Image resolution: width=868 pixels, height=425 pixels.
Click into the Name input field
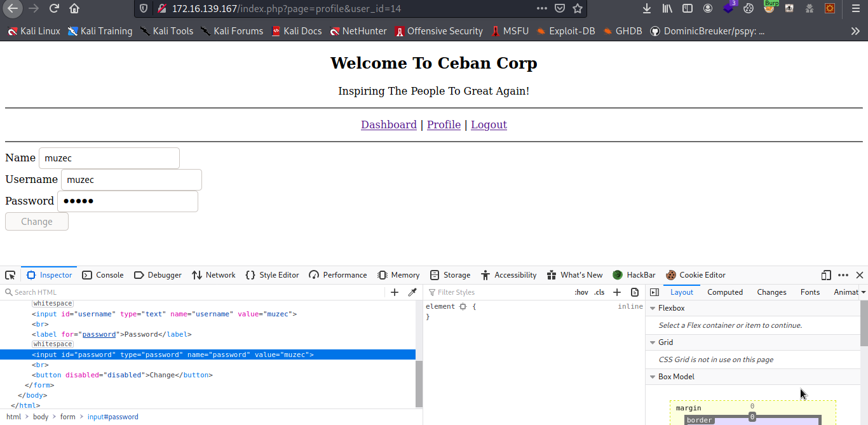[109, 158]
